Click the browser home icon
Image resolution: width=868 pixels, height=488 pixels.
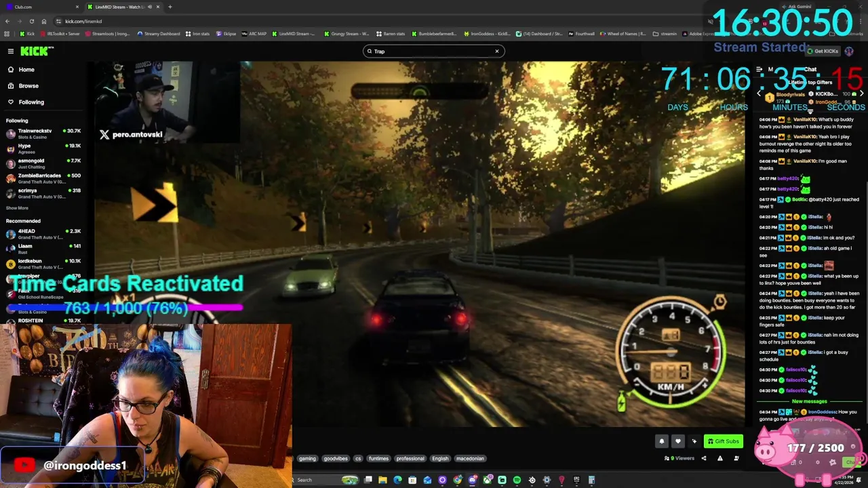[x=44, y=21]
